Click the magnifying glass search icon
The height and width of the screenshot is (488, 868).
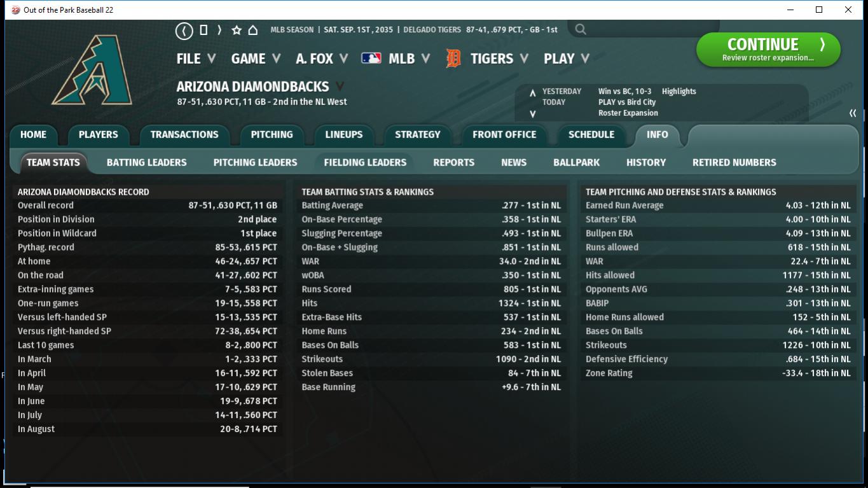(581, 29)
